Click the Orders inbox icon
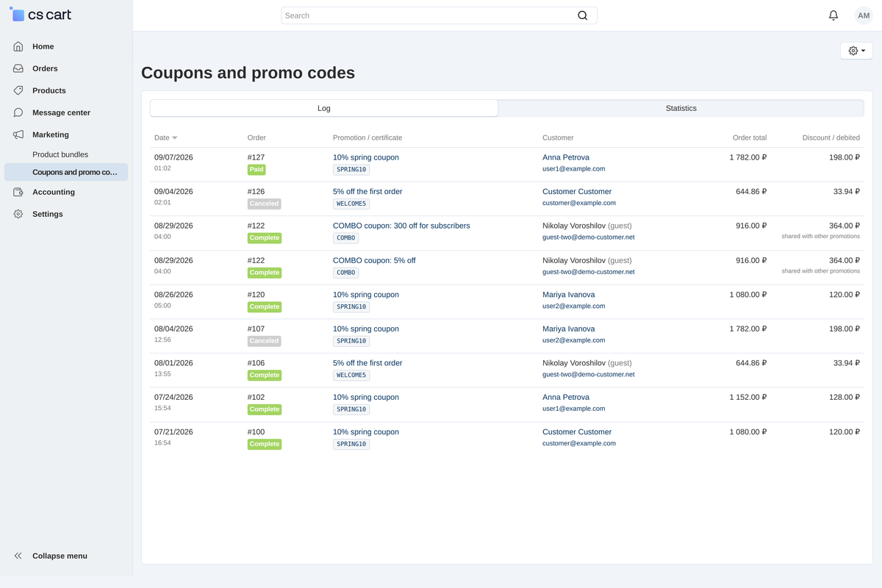Screen dimensions: 882x588 [x=18, y=68]
